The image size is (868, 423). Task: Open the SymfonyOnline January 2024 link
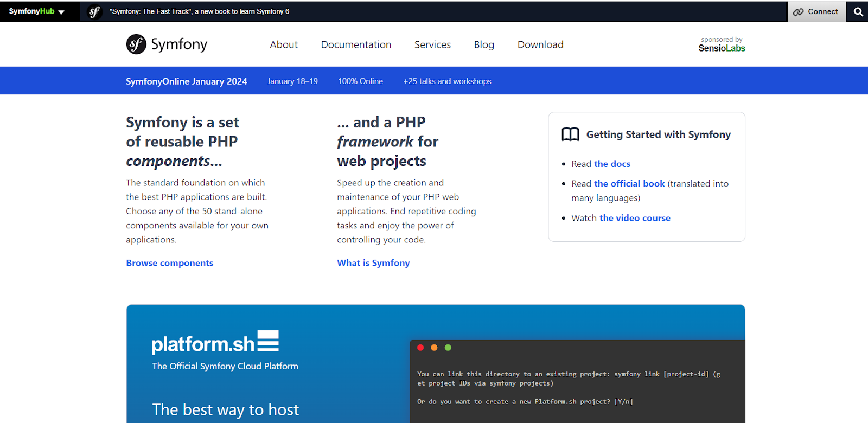pos(187,81)
